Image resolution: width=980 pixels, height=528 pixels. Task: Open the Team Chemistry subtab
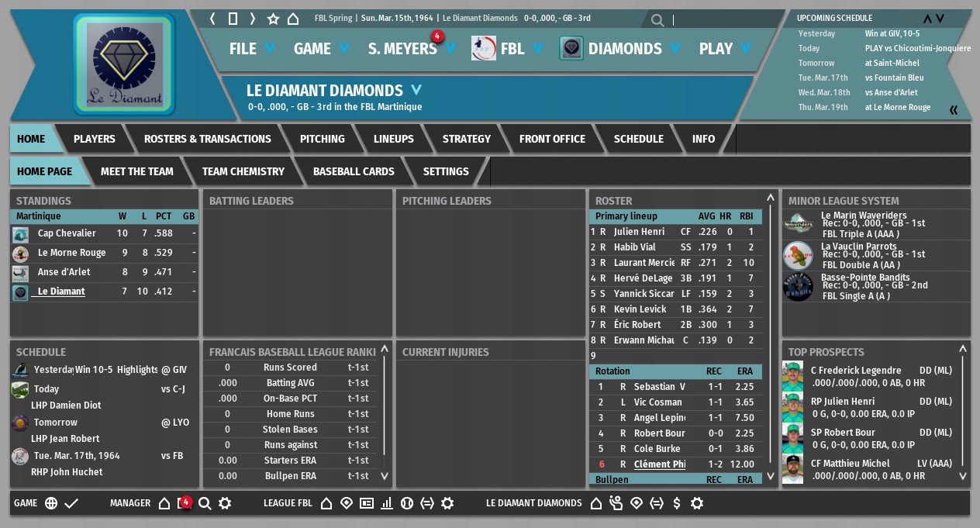click(243, 171)
